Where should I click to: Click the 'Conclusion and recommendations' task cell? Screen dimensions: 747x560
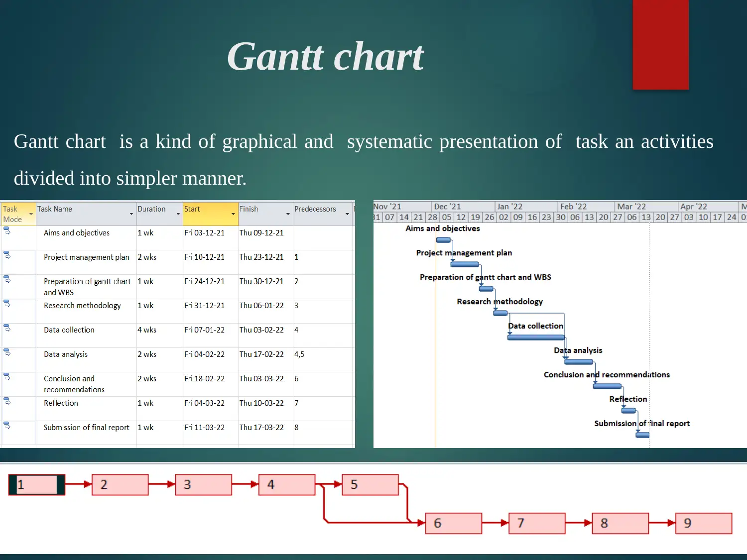point(86,384)
